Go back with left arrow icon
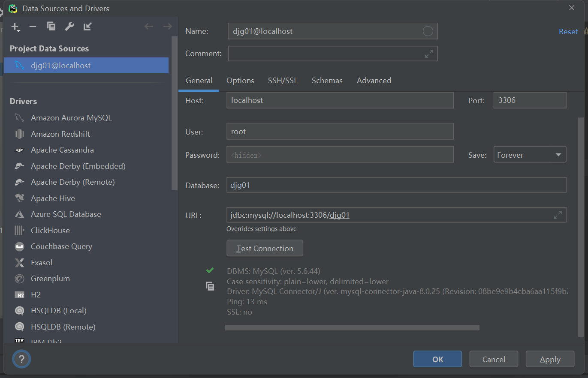This screenshot has height=378, width=588. tap(149, 27)
